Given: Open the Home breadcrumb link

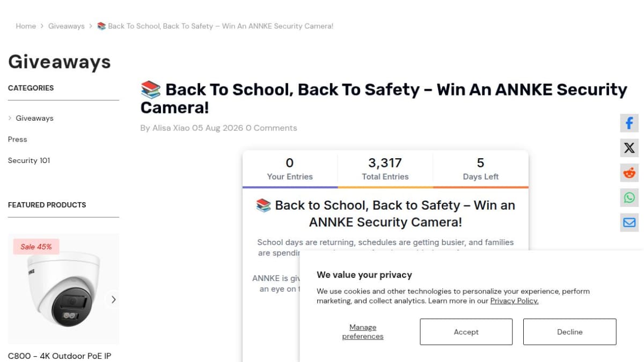Looking at the screenshot, I should coord(26,26).
